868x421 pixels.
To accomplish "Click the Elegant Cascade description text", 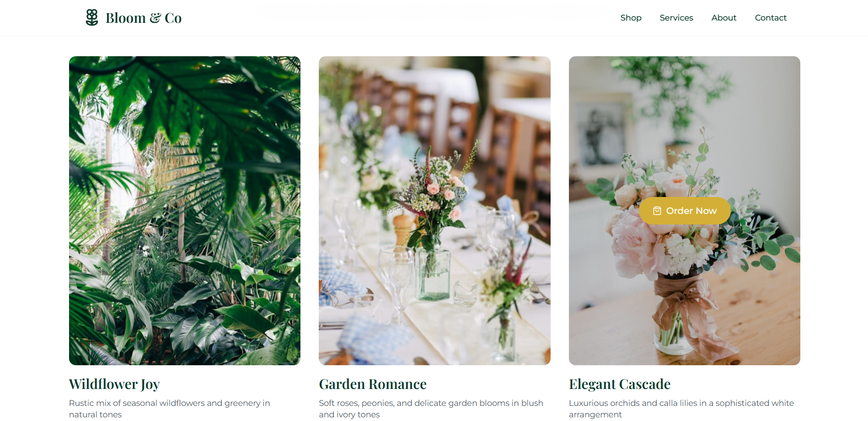I will point(681,409).
